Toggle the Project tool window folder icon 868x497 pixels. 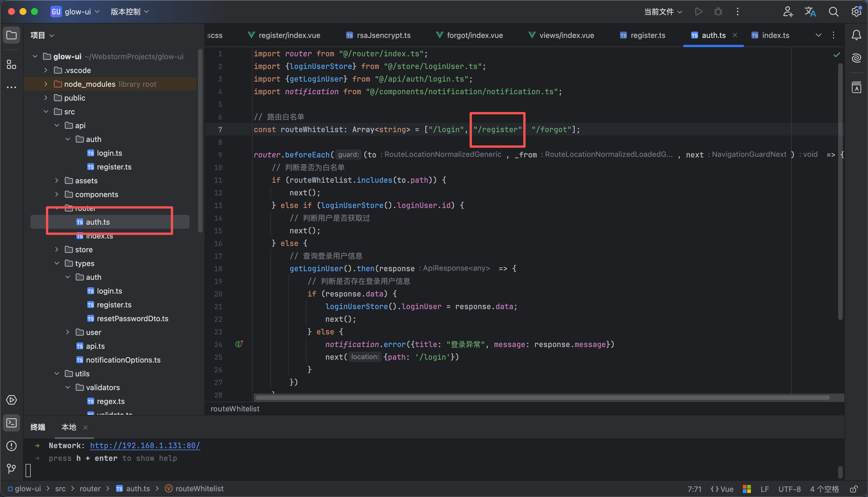11,35
